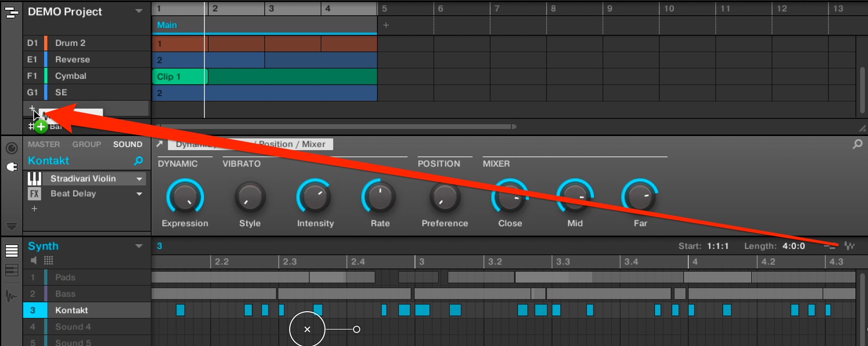The image size is (868, 346).
Task: Expand the Stradivari Violin plug-in menu arrow
Action: [139, 179]
